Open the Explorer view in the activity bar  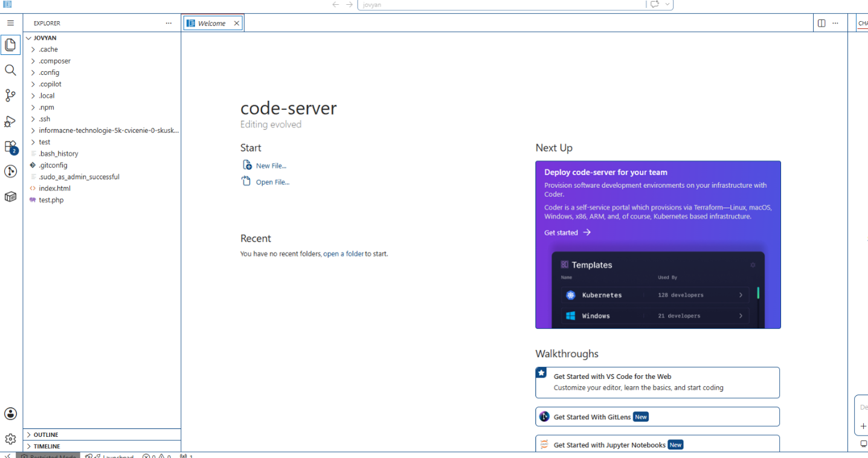click(10, 45)
